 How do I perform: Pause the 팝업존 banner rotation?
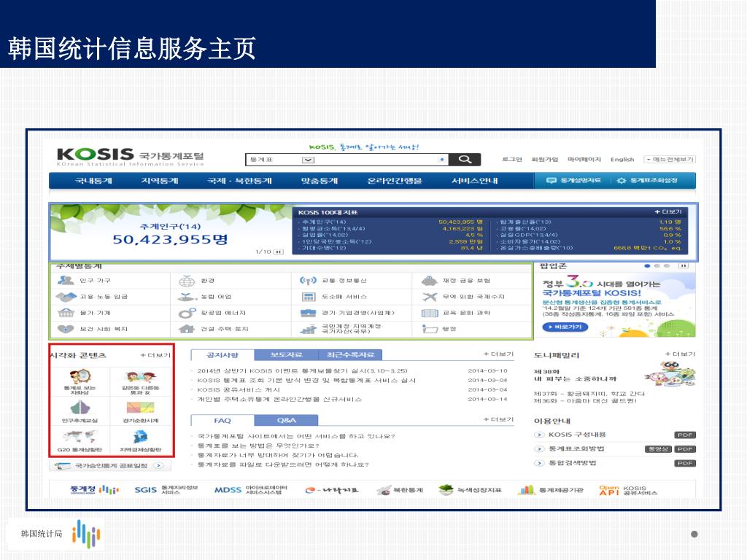684,265
